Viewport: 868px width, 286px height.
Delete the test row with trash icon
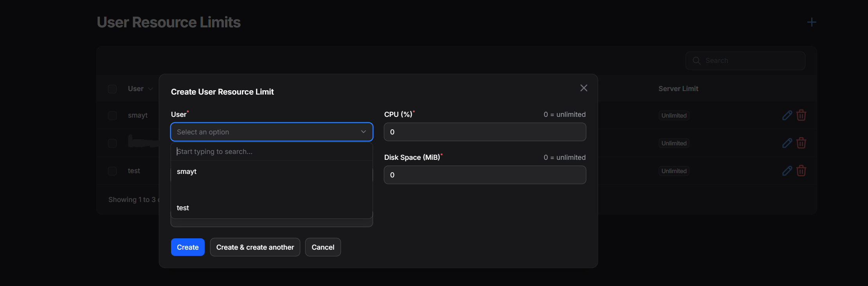point(801,171)
